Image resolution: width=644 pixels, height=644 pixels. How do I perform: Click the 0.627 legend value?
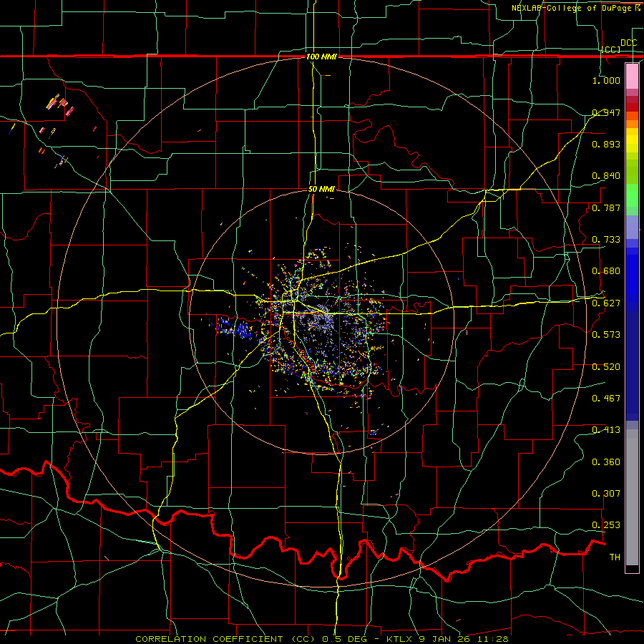[x=606, y=303]
